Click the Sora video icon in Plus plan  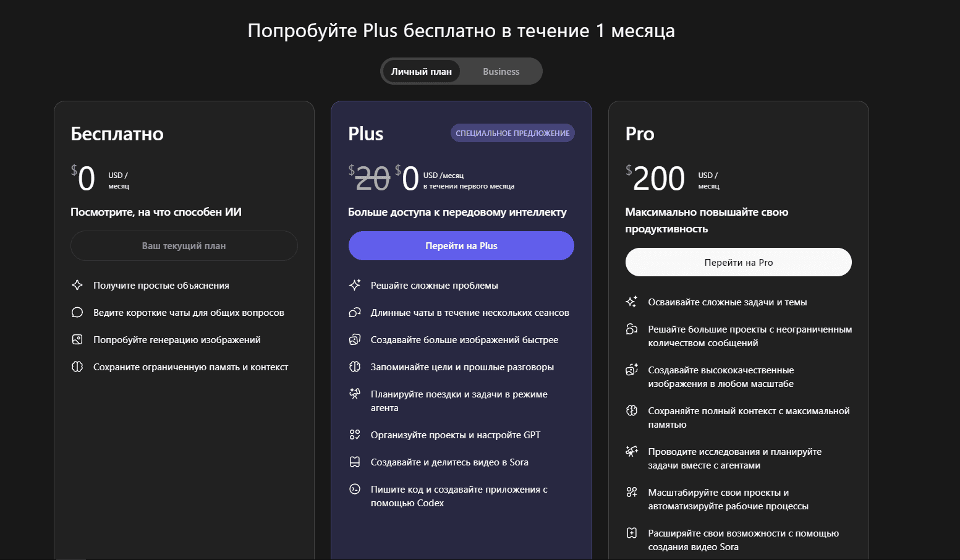(x=355, y=462)
